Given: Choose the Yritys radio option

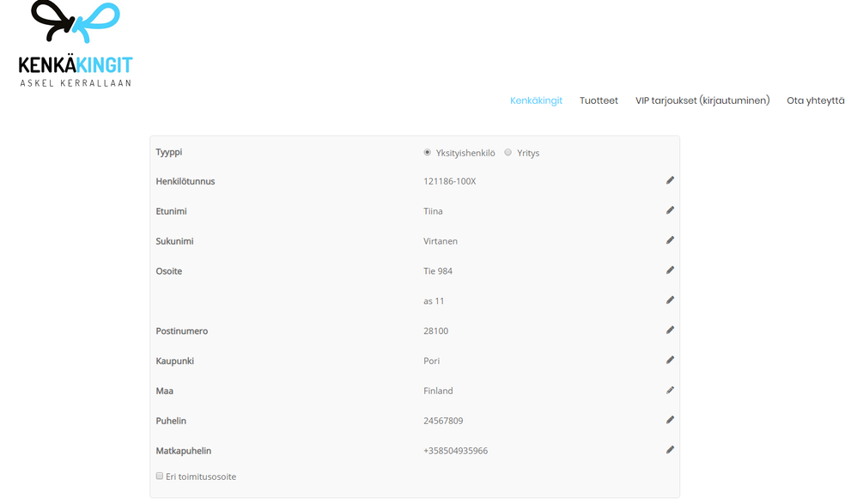Looking at the screenshot, I should point(508,153).
